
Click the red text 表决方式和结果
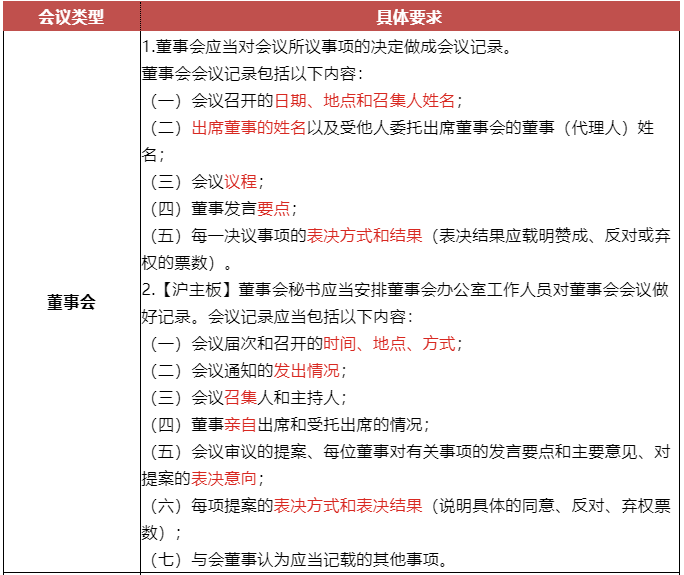pyautogui.click(x=364, y=236)
